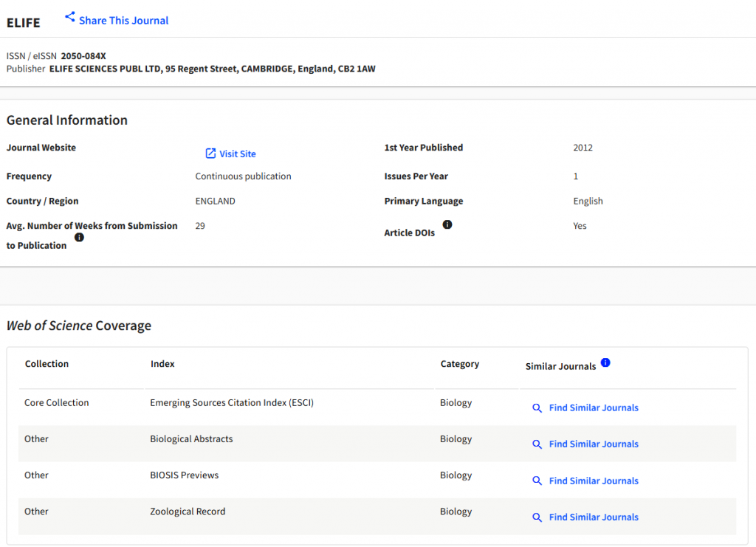756x547 pixels.
Task: Click info icon for Avg. Weeks to Publication
Action: [x=79, y=238]
